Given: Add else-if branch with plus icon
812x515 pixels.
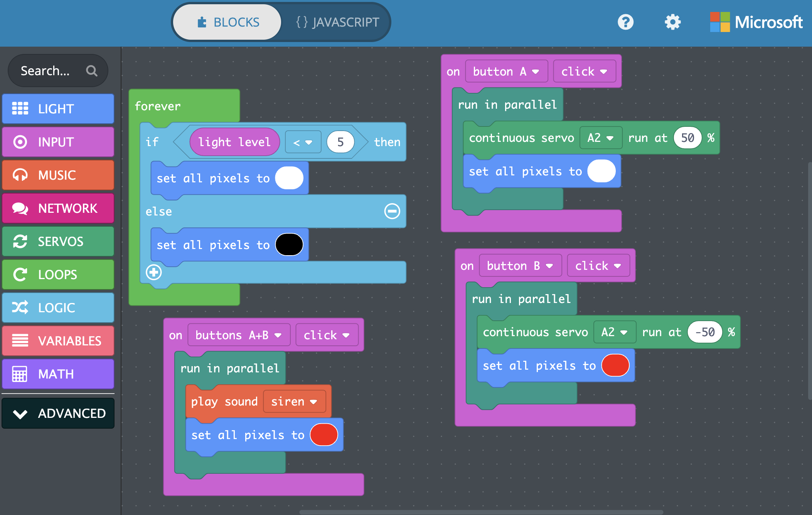Looking at the screenshot, I should tap(153, 272).
